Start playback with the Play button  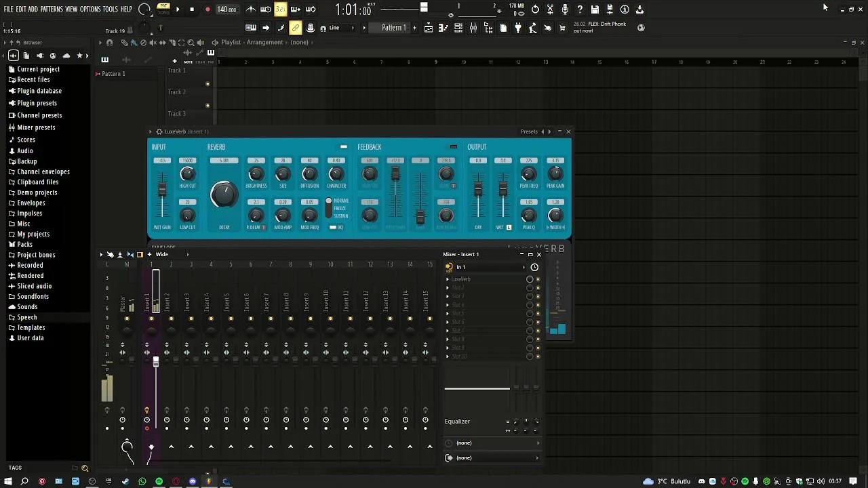click(x=178, y=9)
